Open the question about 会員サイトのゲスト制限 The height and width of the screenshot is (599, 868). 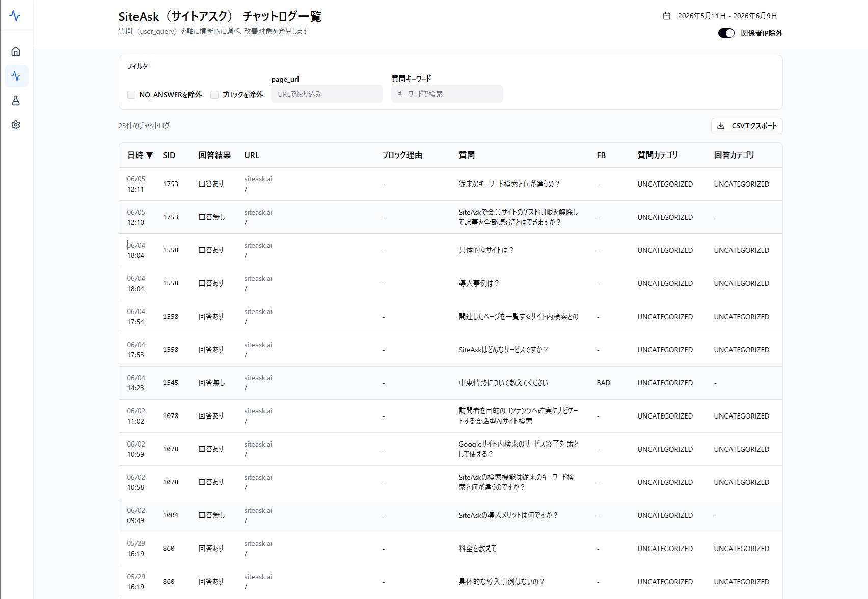pyautogui.click(x=518, y=217)
